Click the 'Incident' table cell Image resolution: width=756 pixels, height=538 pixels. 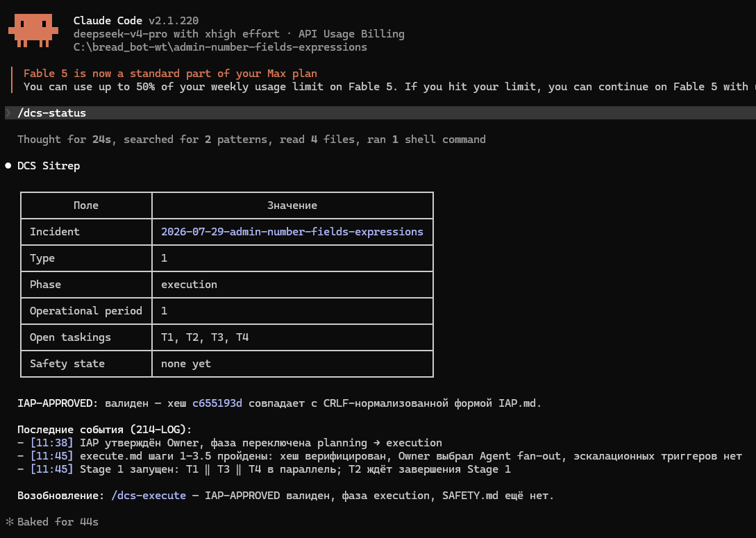86,231
